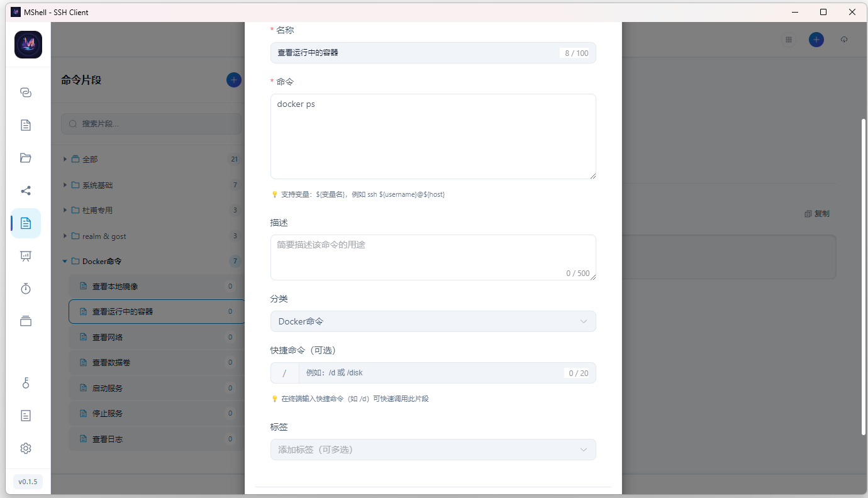Open the grid apps icon near top right
The height and width of the screenshot is (498, 868).
coord(789,40)
